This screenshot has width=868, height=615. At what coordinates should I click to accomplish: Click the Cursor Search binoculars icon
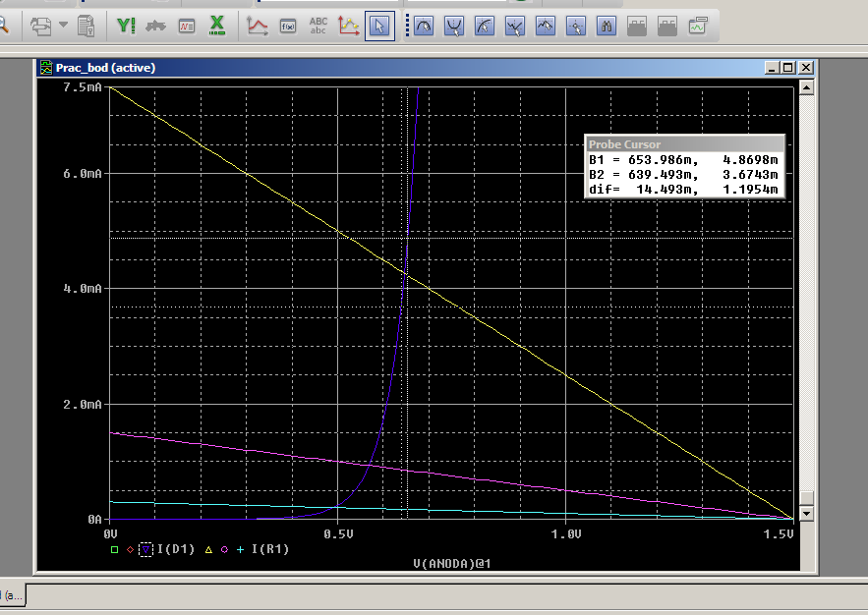[x=607, y=26]
